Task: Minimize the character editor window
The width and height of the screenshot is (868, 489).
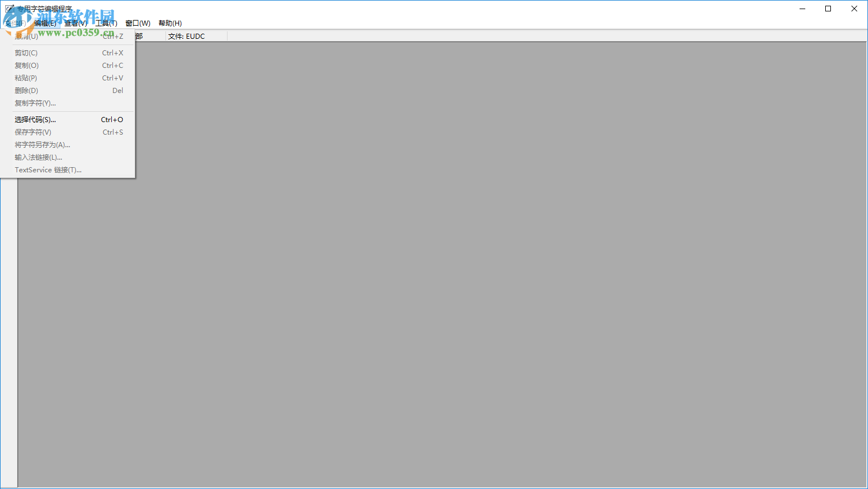Action: pos(802,9)
